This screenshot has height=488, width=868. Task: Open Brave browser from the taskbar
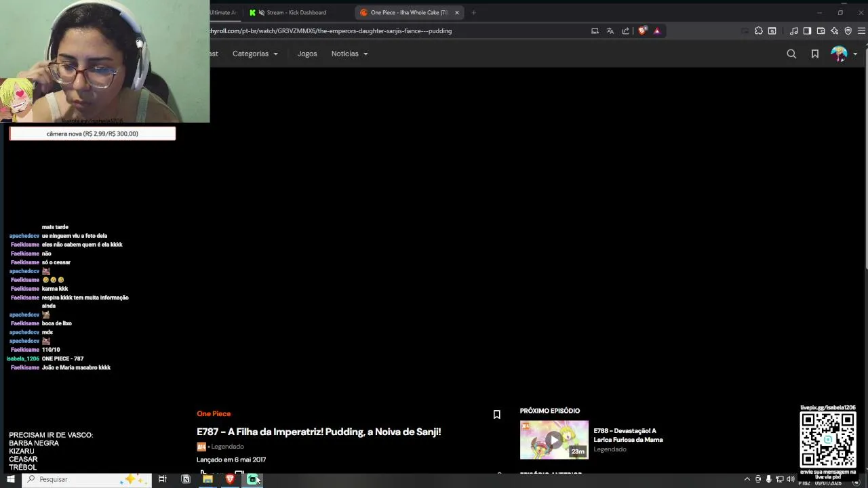coord(230,479)
